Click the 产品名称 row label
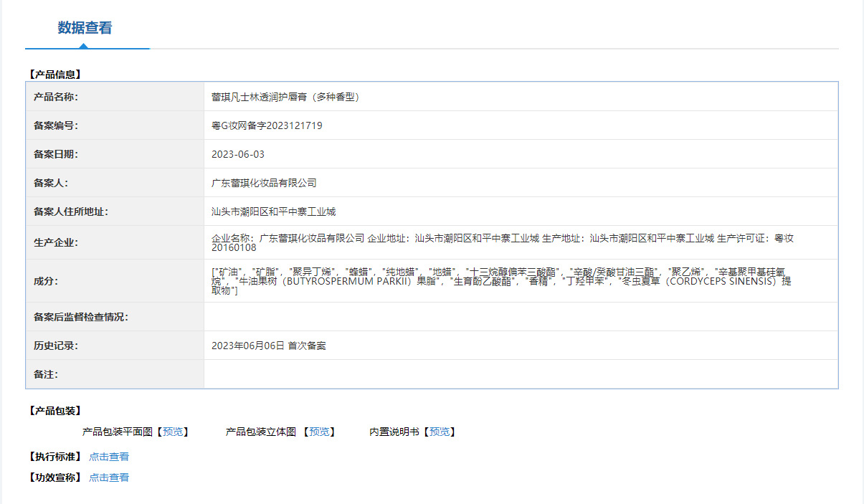Image resolution: width=864 pixels, height=504 pixels. click(x=56, y=97)
